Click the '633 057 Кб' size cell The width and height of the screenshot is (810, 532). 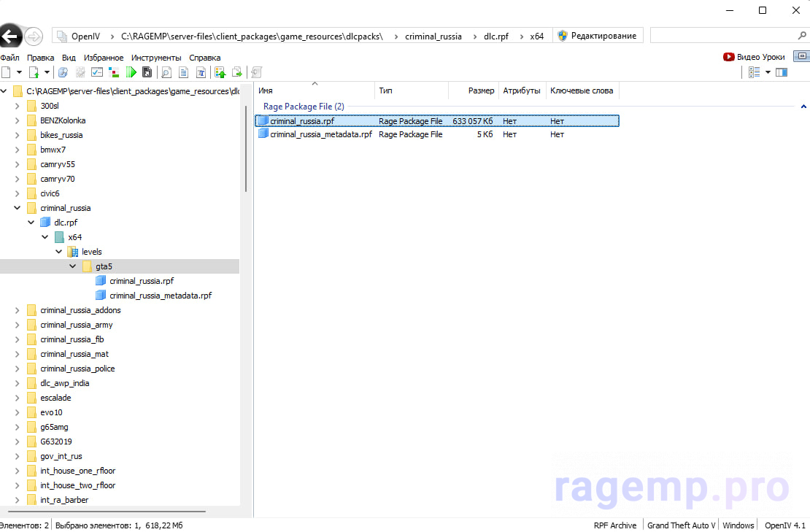tap(473, 121)
